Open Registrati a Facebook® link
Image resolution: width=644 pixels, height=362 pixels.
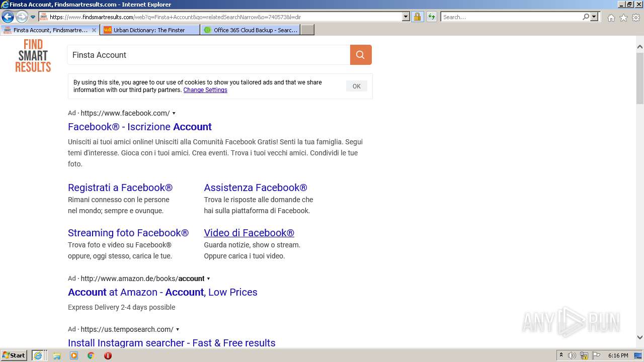[120, 188]
